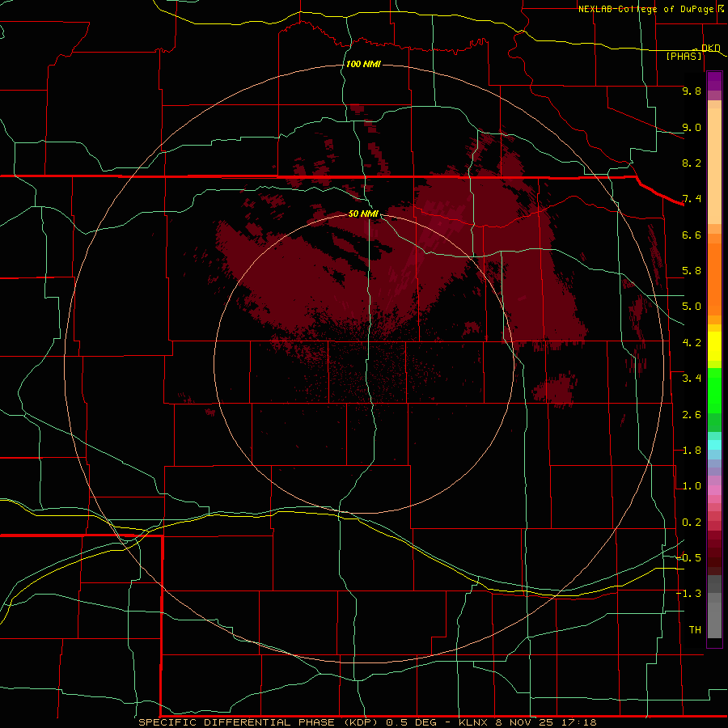Click the cyan segment of the color bar
Viewport: 728px width, 728px height.
tap(714, 445)
